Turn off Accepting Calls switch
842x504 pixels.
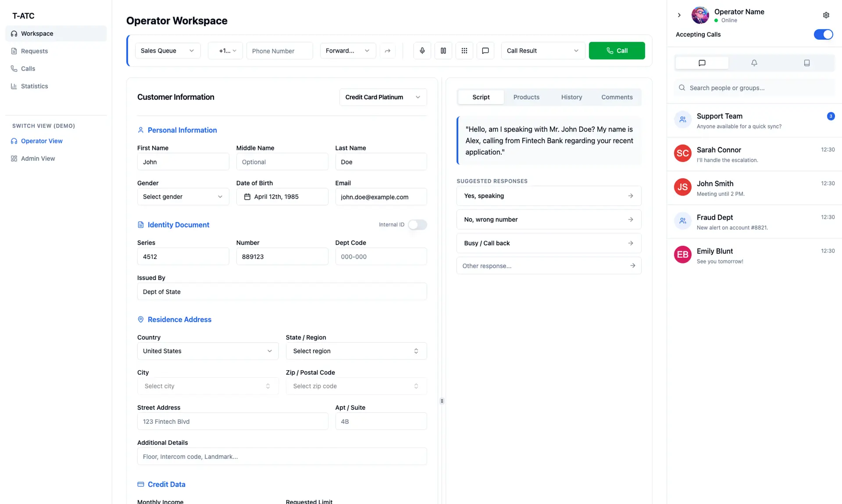tap(823, 35)
